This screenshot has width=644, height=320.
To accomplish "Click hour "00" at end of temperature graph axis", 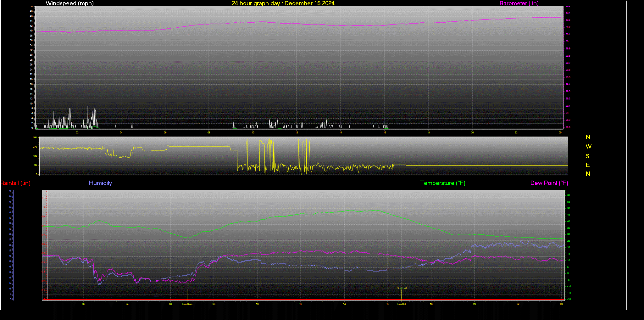I will click(561, 304).
